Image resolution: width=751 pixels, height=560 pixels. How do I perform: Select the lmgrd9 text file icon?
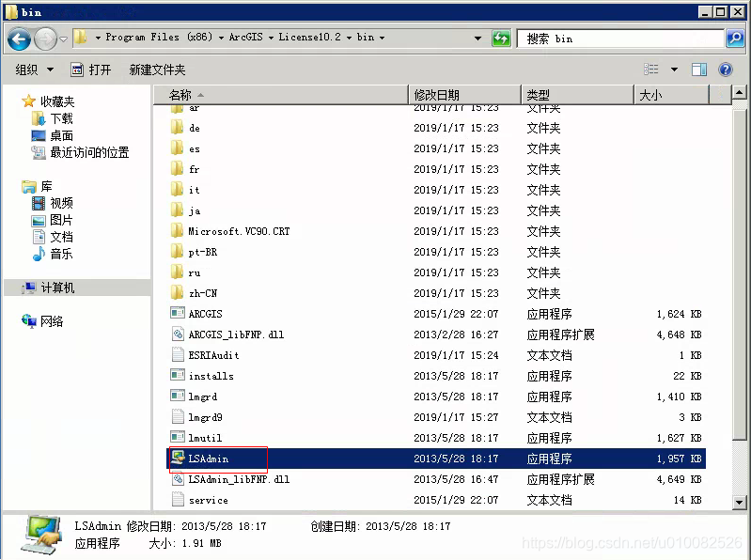pos(178,416)
